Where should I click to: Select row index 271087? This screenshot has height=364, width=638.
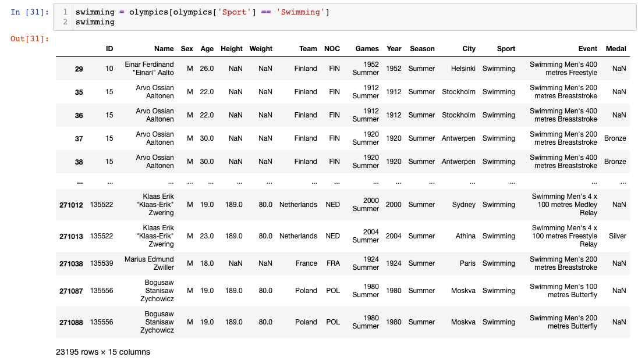(71, 291)
